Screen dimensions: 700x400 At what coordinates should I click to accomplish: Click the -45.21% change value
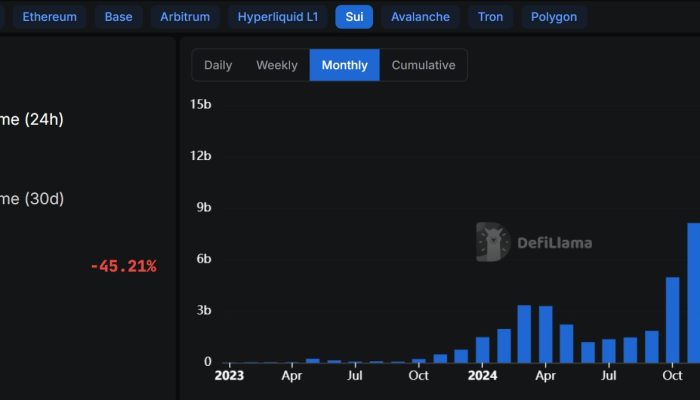click(123, 266)
